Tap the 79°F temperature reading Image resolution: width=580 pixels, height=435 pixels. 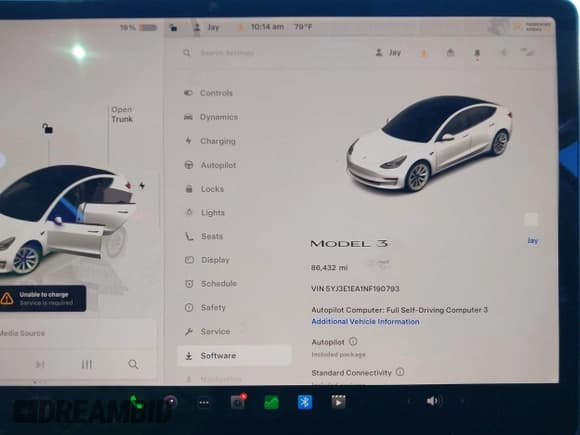coord(303,27)
